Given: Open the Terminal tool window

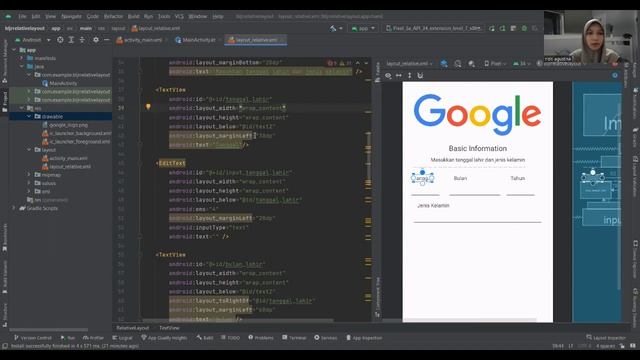Looking at the screenshot, I should point(294,338).
